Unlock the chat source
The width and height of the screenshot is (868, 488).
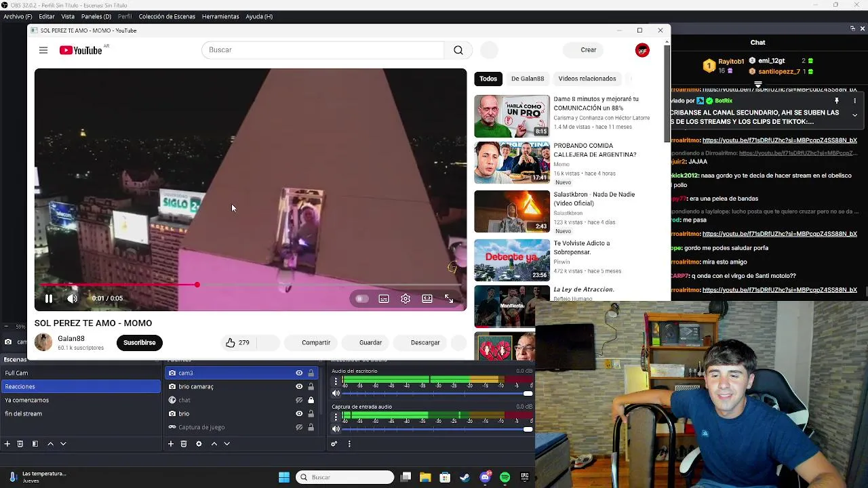click(311, 400)
